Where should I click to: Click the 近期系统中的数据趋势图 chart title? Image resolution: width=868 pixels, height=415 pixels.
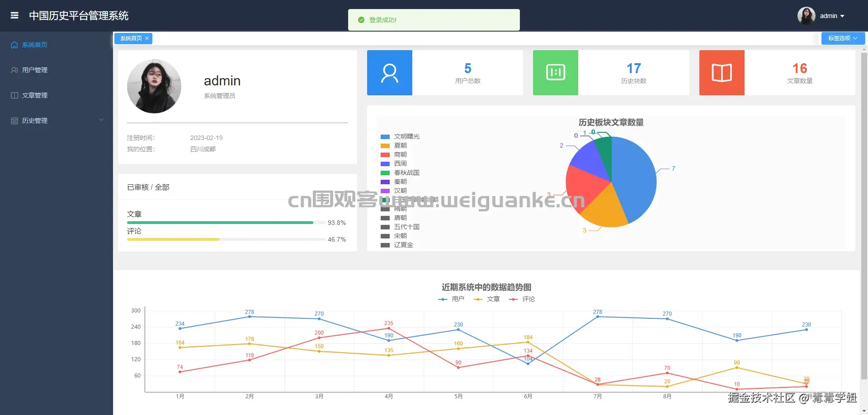(x=486, y=287)
